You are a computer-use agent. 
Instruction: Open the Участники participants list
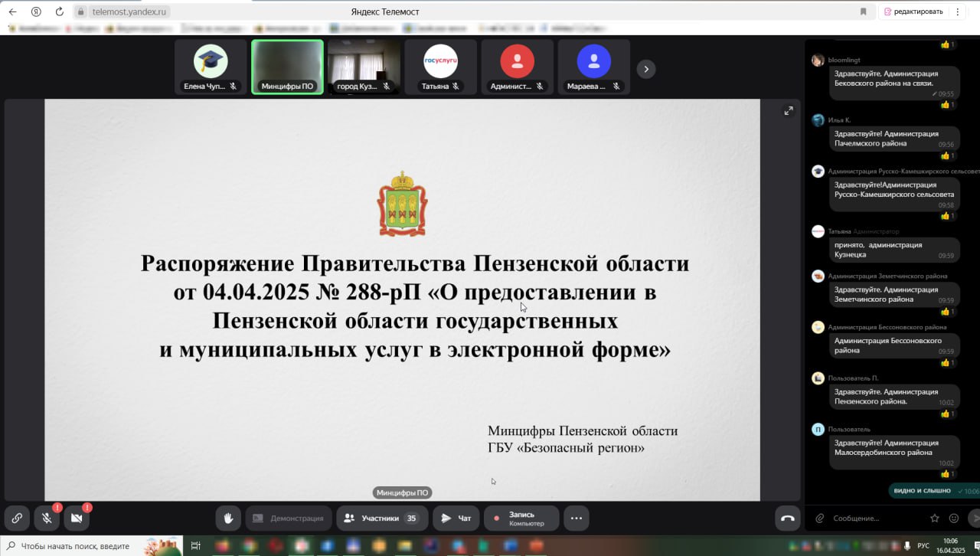(x=382, y=518)
